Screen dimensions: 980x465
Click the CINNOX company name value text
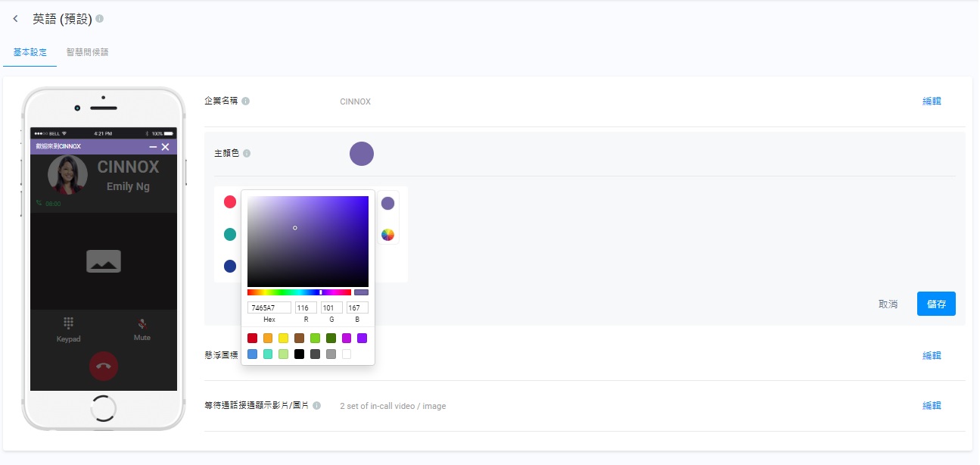(x=356, y=101)
